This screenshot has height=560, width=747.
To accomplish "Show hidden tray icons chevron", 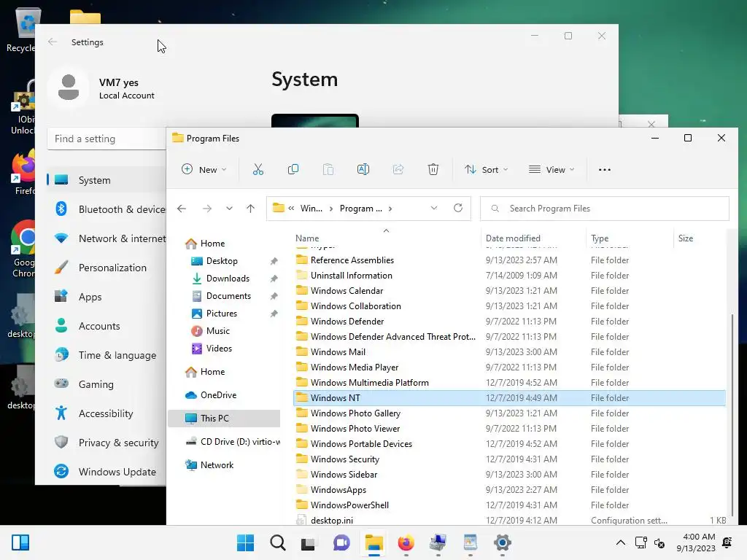I will pyautogui.click(x=621, y=542).
